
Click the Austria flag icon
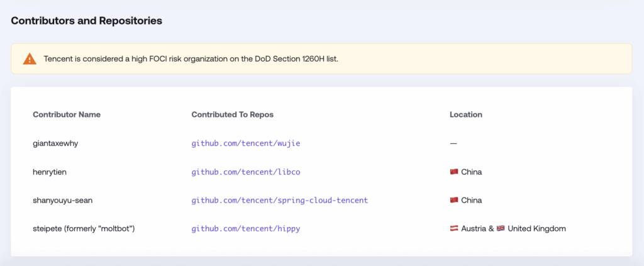point(454,229)
